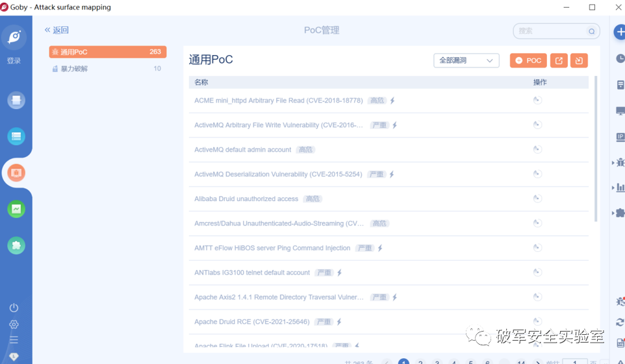Open the 全部漏洞 filter dropdown
Viewport: 625px width, 364px height.
466,60
